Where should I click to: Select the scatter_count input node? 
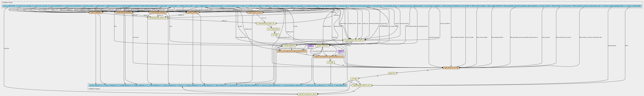coord(100,6)
